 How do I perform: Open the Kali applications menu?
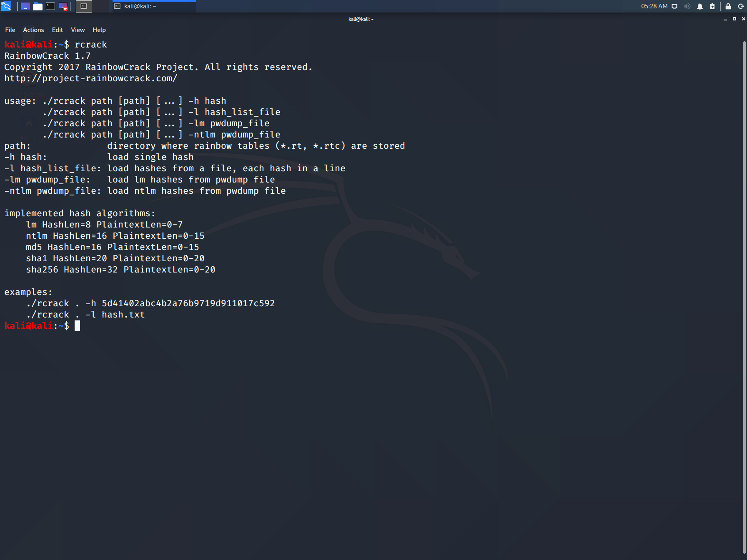tap(6, 6)
